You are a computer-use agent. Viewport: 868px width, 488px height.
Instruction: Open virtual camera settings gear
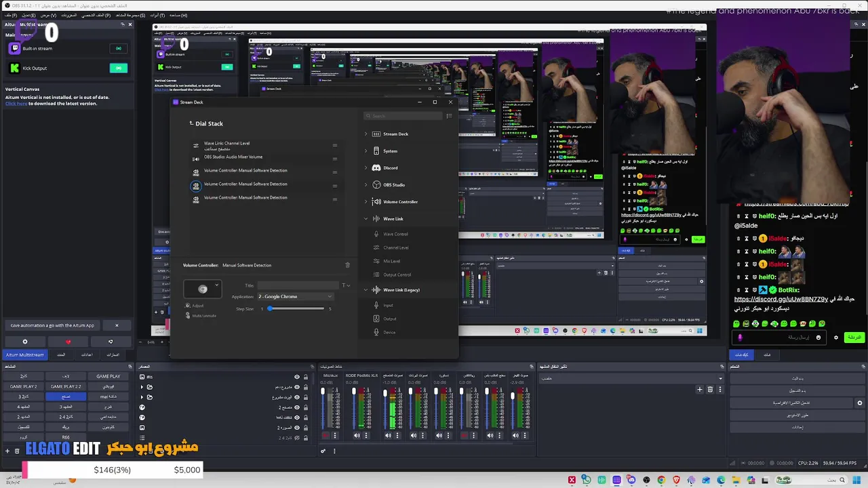(x=859, y=403)
